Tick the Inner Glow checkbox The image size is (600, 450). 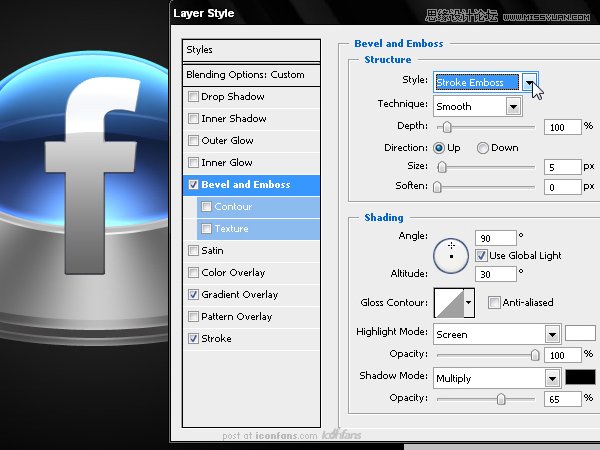point(193,163)
